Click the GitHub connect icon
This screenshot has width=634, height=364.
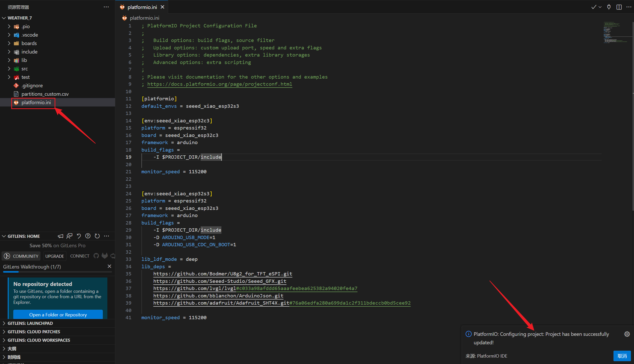(x=96, y=256)
